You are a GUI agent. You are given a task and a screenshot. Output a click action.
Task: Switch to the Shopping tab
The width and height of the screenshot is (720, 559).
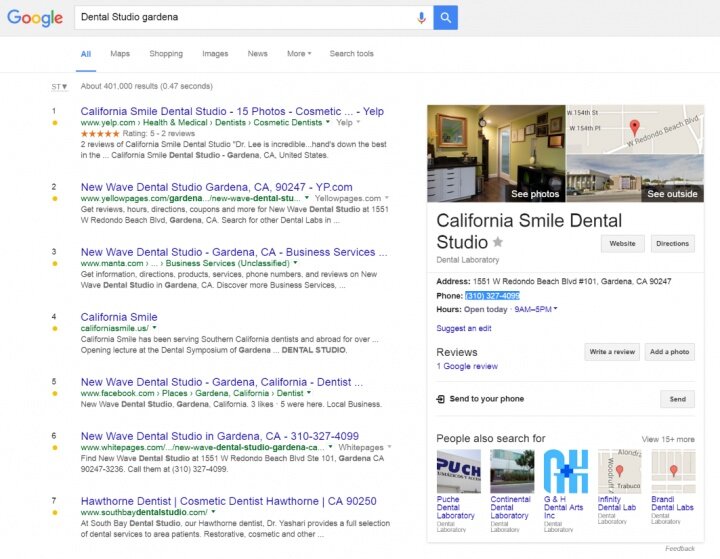click(166, 54)
